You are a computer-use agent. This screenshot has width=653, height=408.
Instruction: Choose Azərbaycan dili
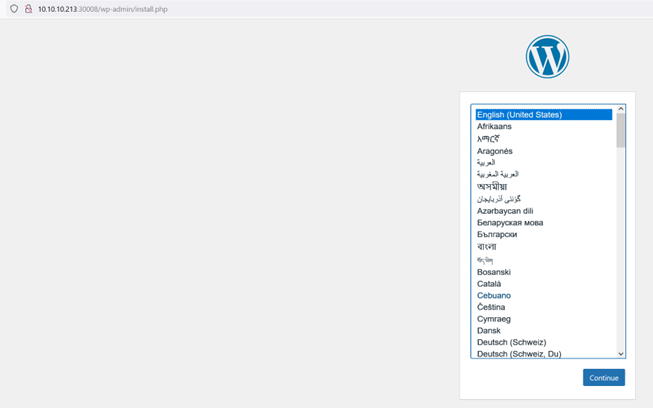pos(544,211)
